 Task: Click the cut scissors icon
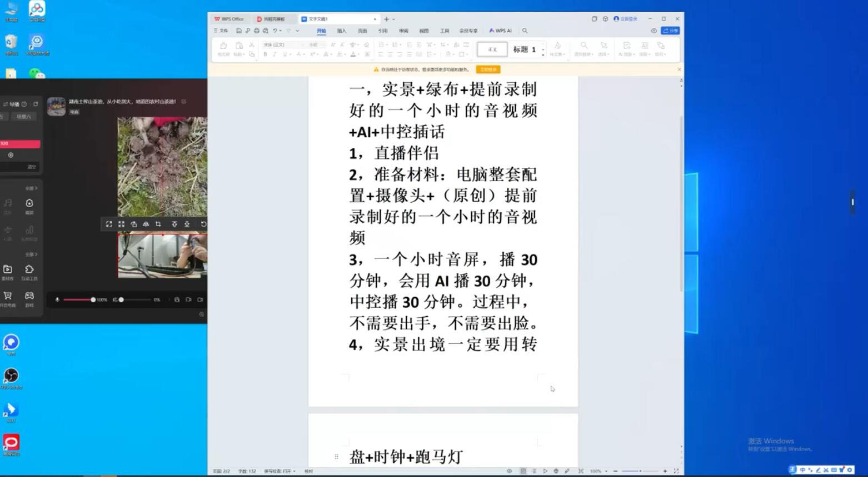coord(252,44)
